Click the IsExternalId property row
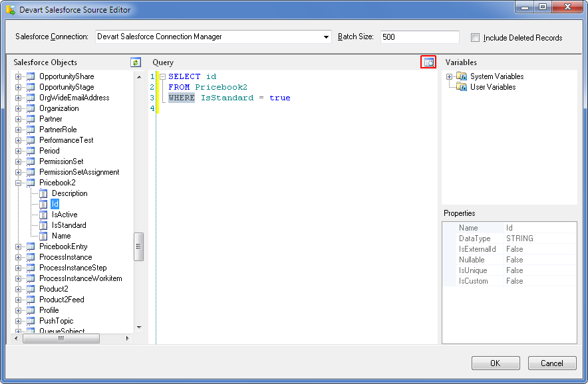This screenshot has width=588, height=384. click(510, 249)
